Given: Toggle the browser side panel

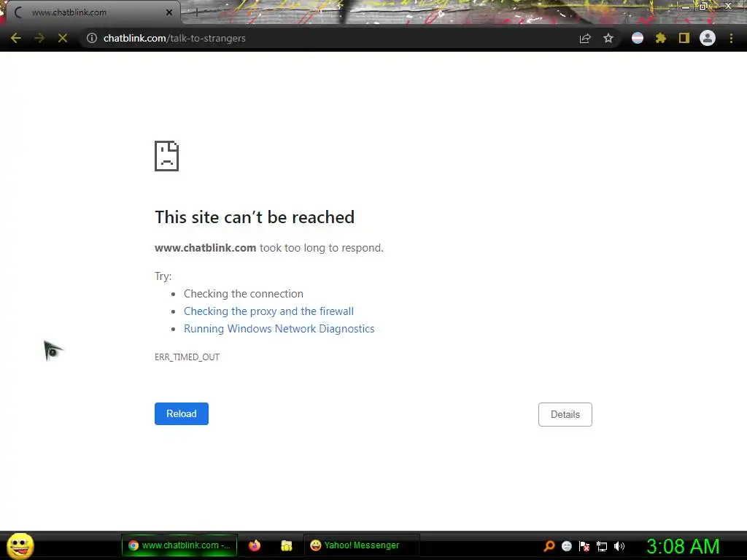Looking at the screenshot, I should click(684, 38).
